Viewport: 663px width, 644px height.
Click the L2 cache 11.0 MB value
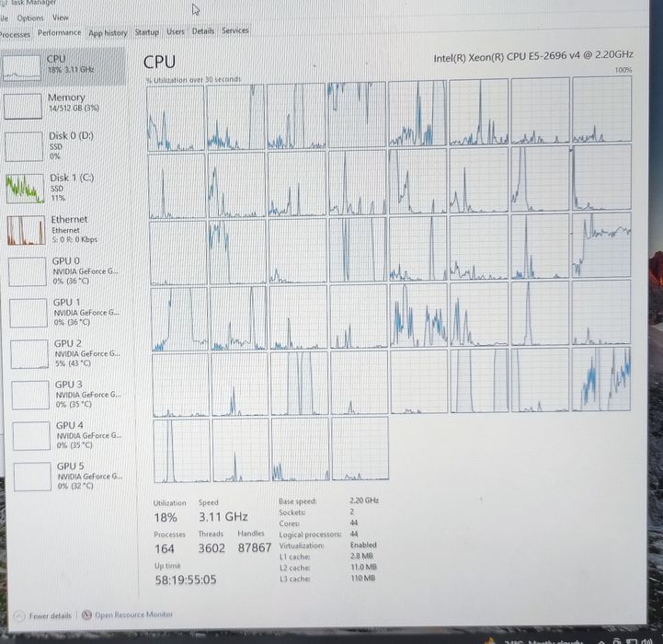tap(363, 567)
